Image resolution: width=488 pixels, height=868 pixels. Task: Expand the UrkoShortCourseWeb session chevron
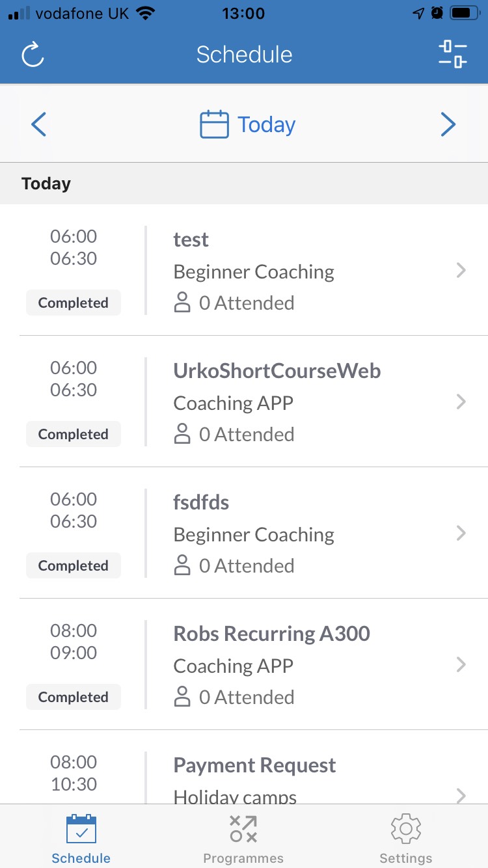click(x=461, y=402)
